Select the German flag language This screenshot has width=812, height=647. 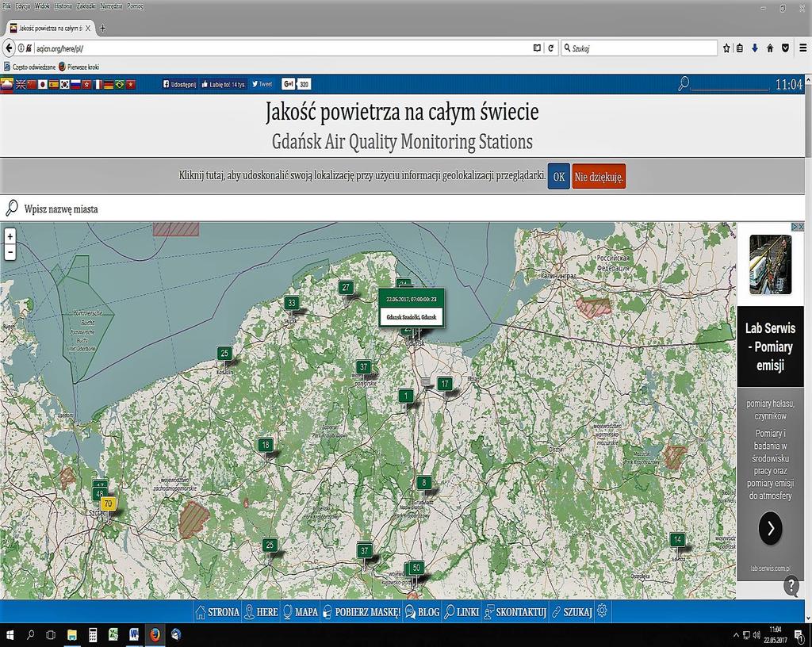[x=109, y=84]
